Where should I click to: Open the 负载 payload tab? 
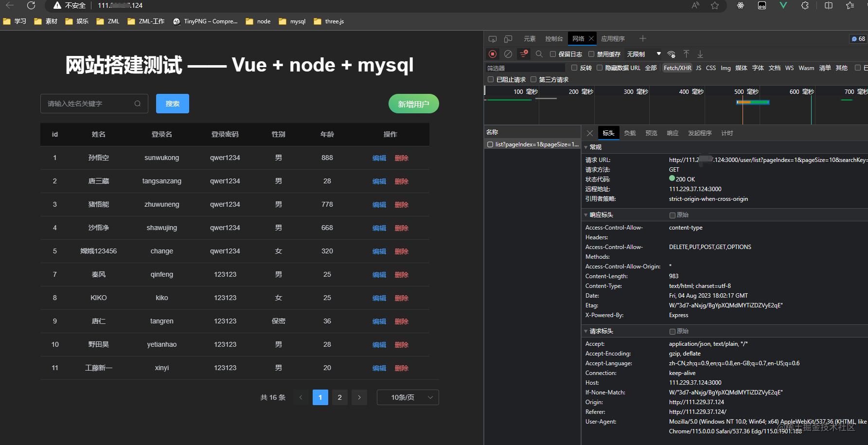(630, 133)
